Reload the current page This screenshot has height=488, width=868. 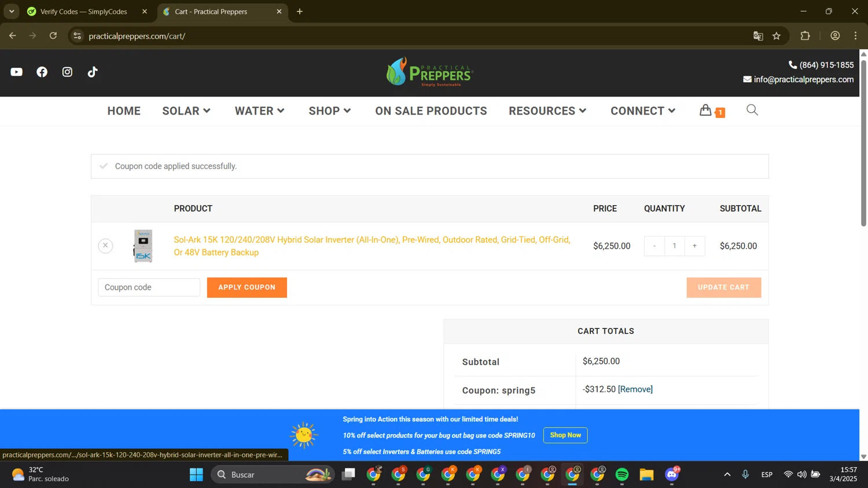point(53,36)
